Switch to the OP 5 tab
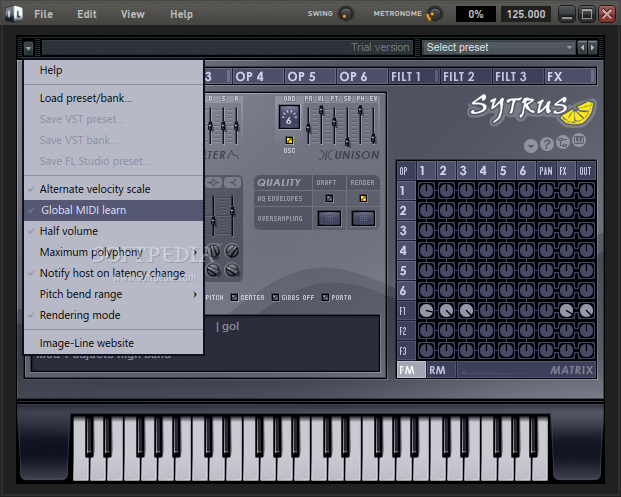The width and height of the screenshot is (621, 497). pyautogui.click(x=310, y=76)
